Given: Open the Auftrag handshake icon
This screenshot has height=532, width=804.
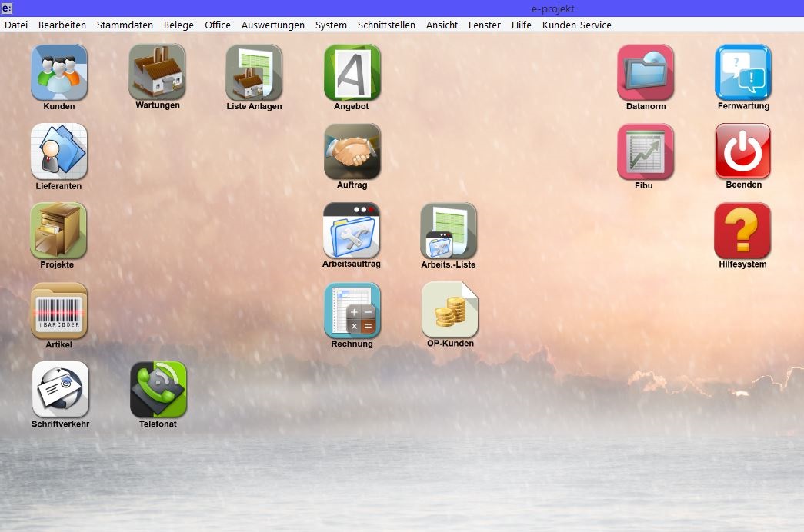Looking at the screenshot, I should click(352, 151).
